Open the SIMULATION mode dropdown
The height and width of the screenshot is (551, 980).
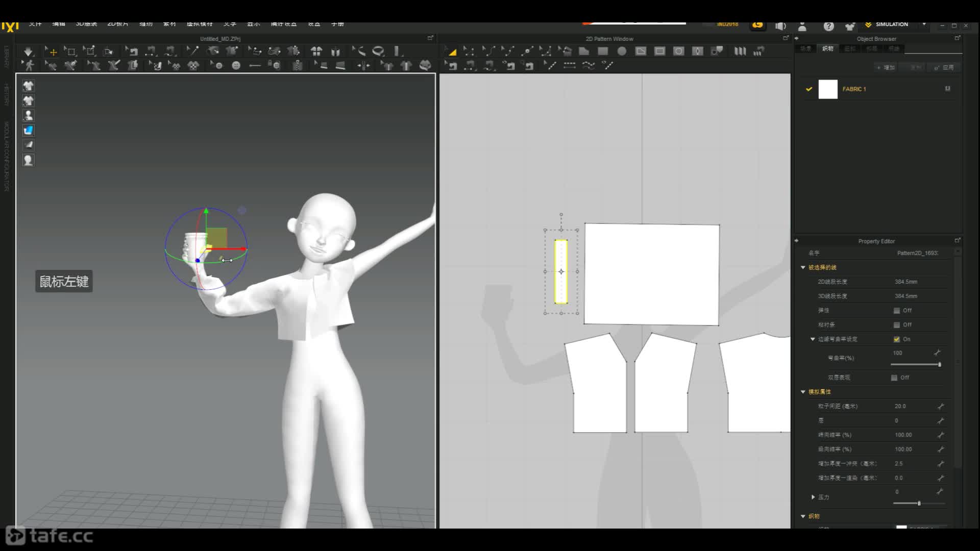pos(924,24)
